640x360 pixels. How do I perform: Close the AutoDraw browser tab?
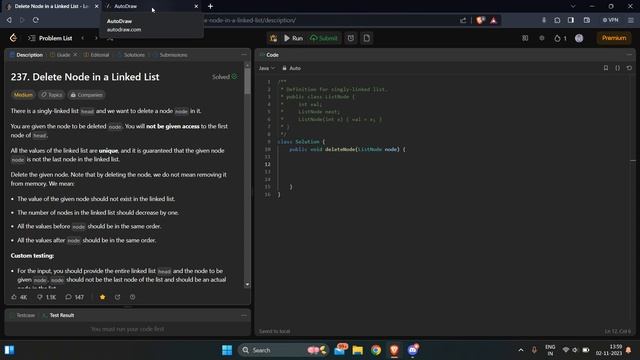196,6
